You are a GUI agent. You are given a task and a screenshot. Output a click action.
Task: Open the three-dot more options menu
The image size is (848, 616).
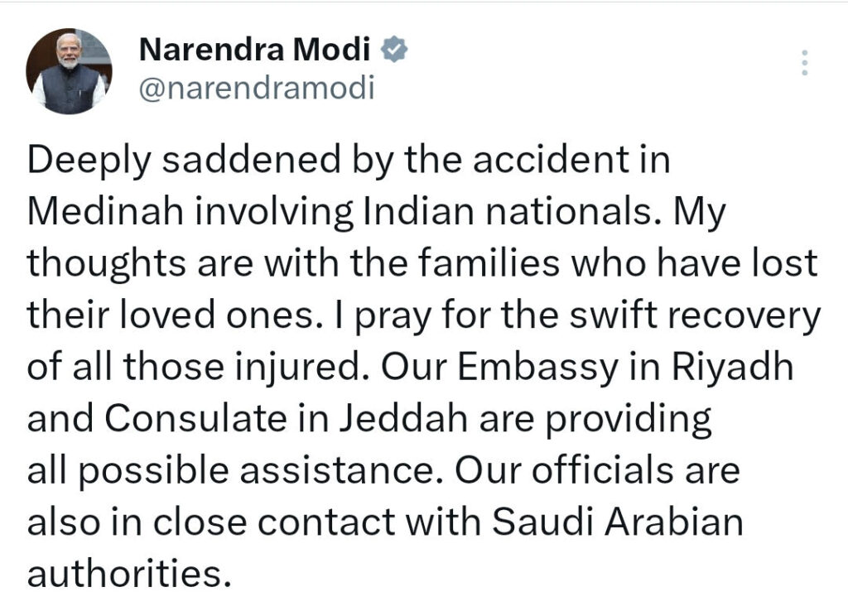click(803, 63)
